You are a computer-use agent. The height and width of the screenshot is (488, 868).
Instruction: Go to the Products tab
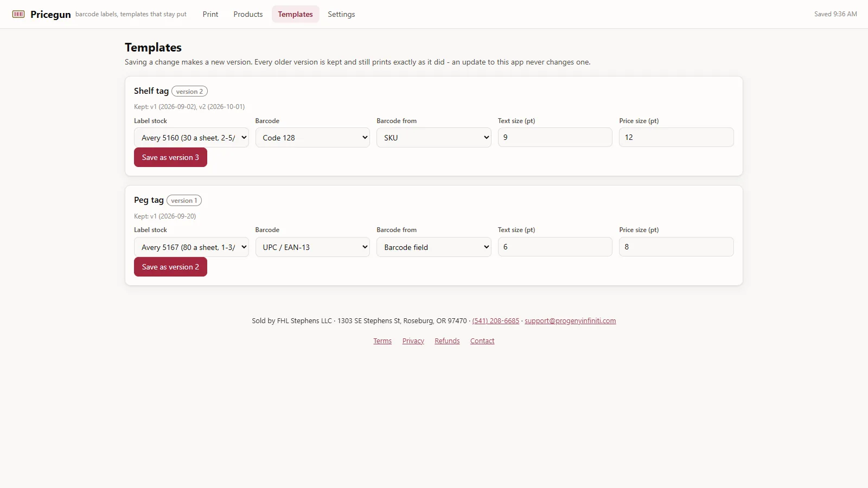pos(248,14)
